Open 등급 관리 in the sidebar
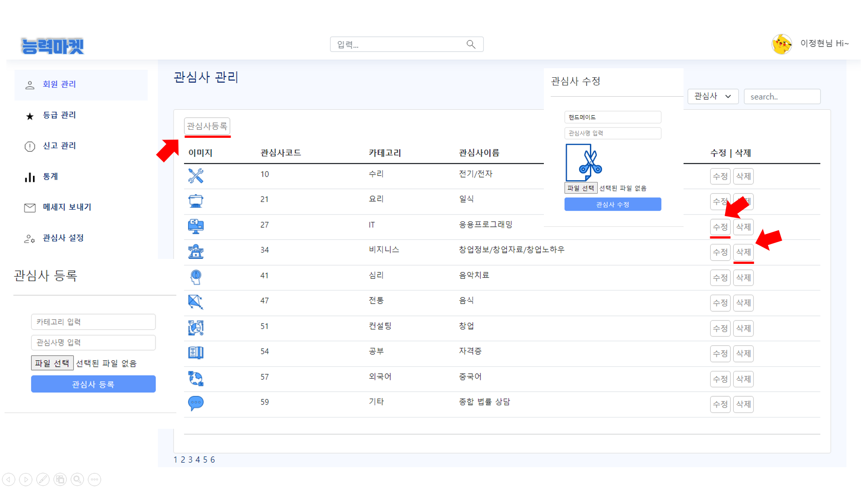Image resolution: width=868 pixels, height=488 pixels. (59, 115)
